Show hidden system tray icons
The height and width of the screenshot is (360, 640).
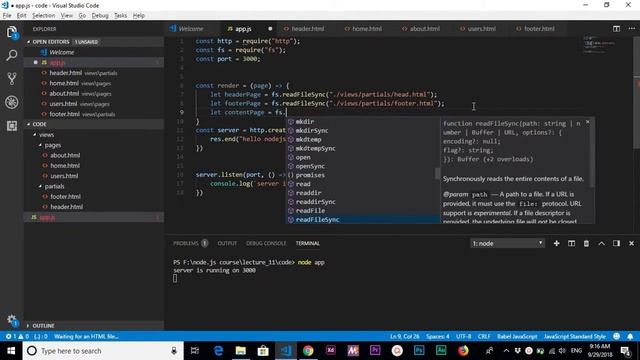506,351
